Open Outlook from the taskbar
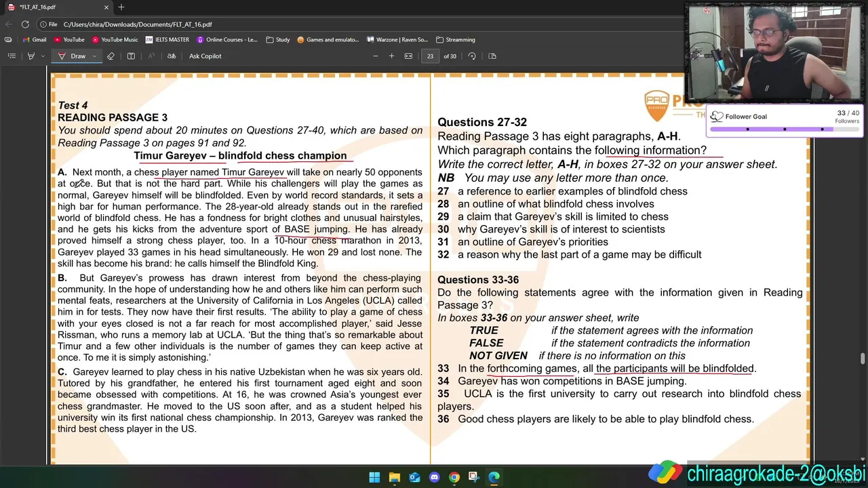The height and width of the screenshot is (488, 868). 414,477
